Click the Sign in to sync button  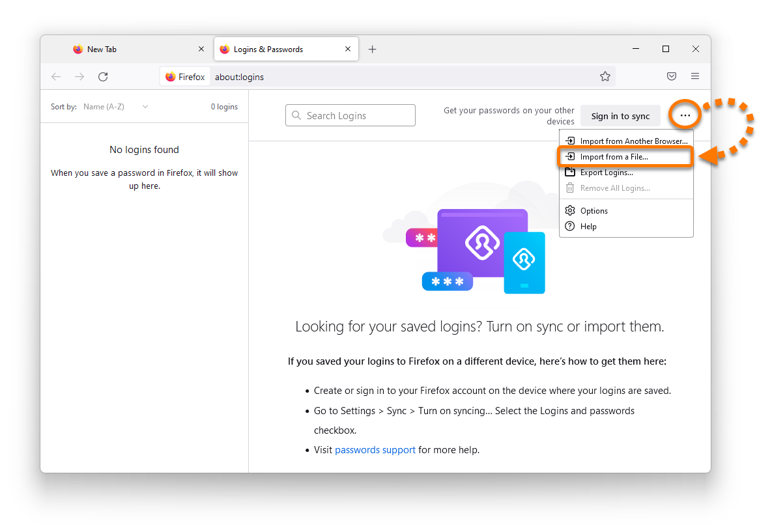coord(620,116)
